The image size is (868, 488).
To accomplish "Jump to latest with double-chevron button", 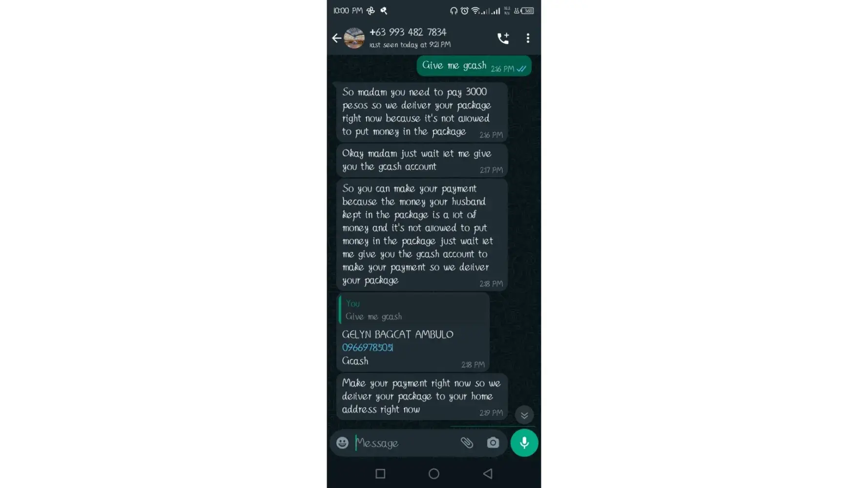I will tap(524, 415).
